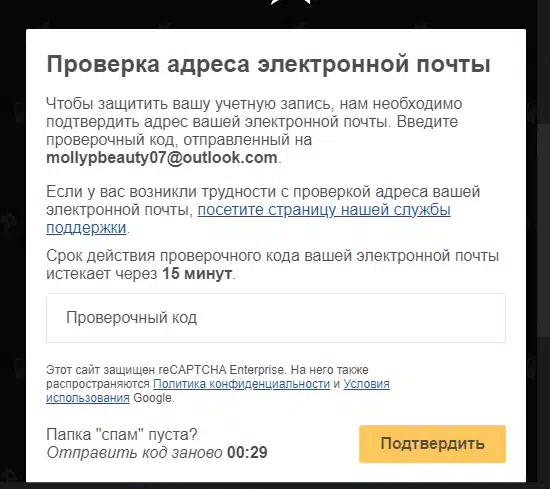The width and height of the screenshot is (550, 489).
Task: Click the dark backdrop left of the dialog
Action: 13,246
